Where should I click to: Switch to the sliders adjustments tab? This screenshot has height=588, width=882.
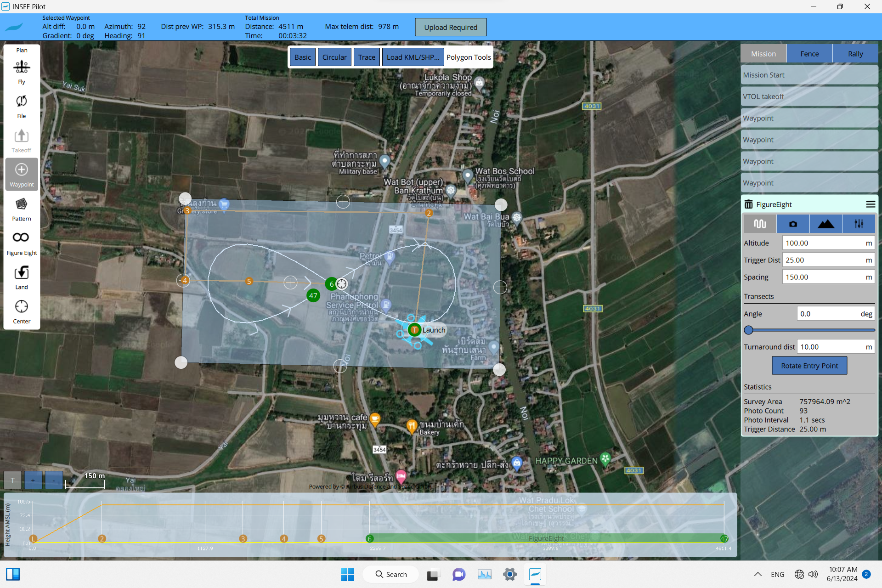tap(859, 224)
